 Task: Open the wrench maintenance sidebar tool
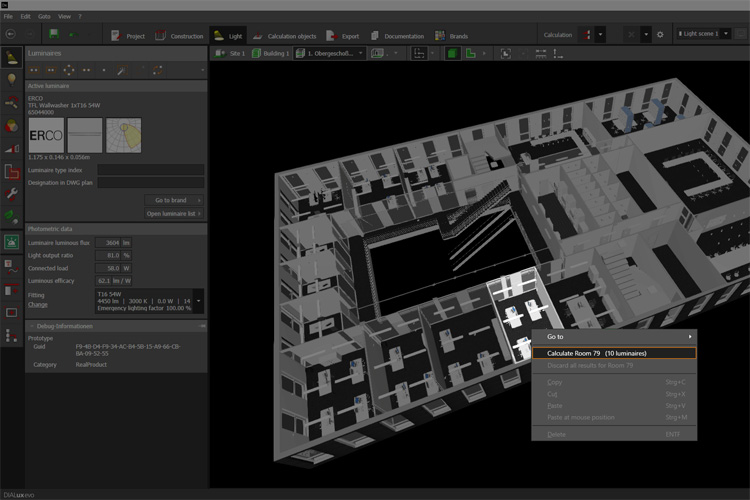click(12, 193)
